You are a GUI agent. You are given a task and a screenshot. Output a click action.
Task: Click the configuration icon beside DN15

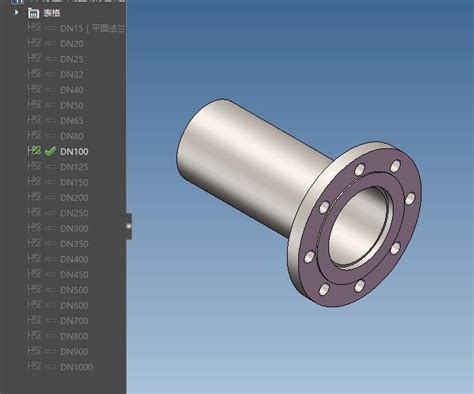[x=34, y=28]
